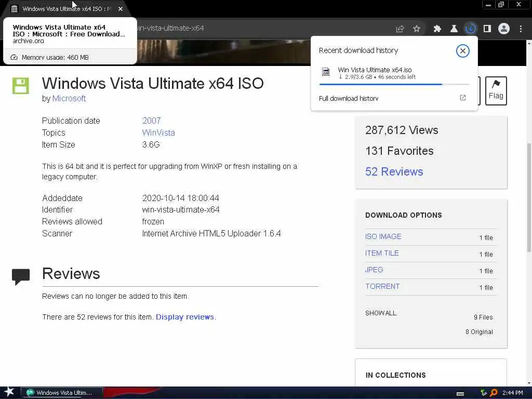Click the network tray icon beside magnifier
Viewport: 532px width, 399px height.
pyautogui.click(x=484, y=393)
